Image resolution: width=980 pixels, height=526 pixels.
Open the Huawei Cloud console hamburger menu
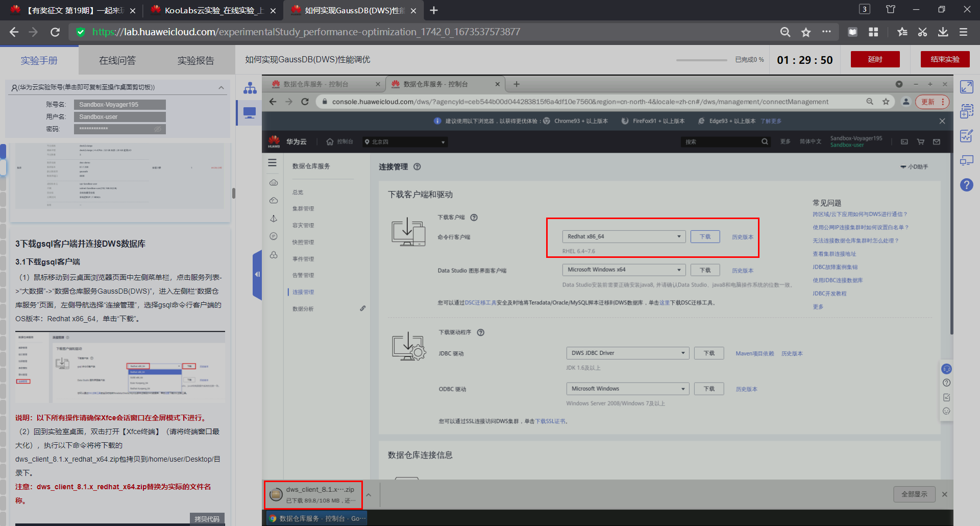coord(273,162)
